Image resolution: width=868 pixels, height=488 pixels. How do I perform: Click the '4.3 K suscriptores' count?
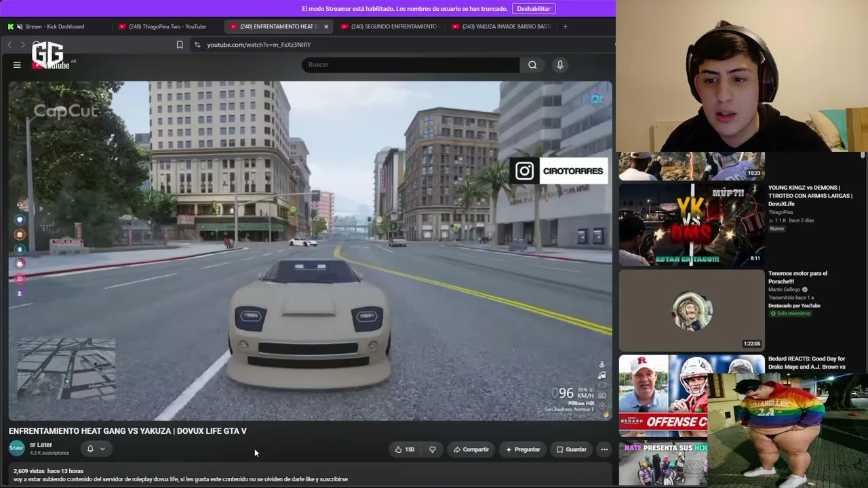[50, 453]
